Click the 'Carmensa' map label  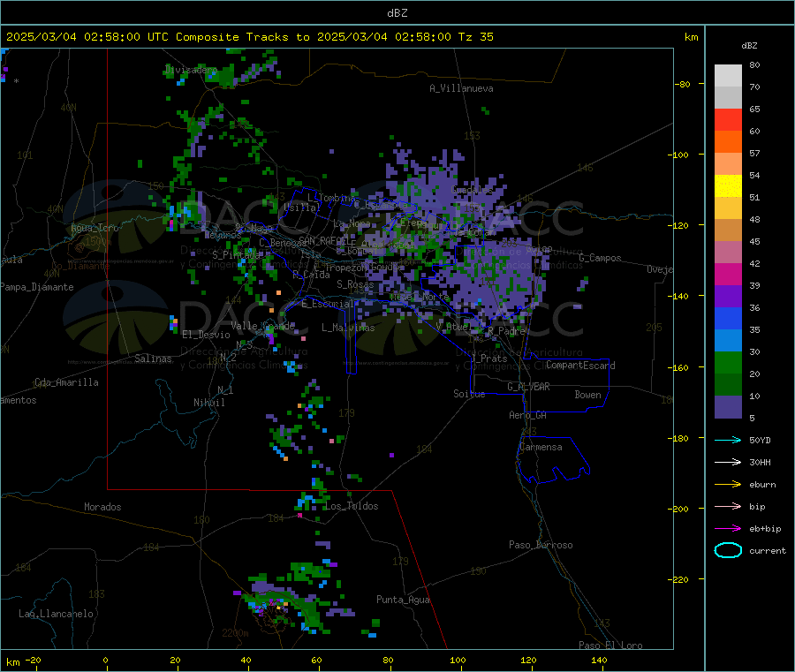541,447
